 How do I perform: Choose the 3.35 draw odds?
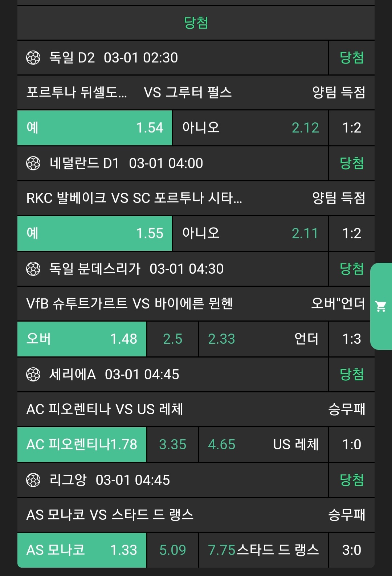pos(173,445)
